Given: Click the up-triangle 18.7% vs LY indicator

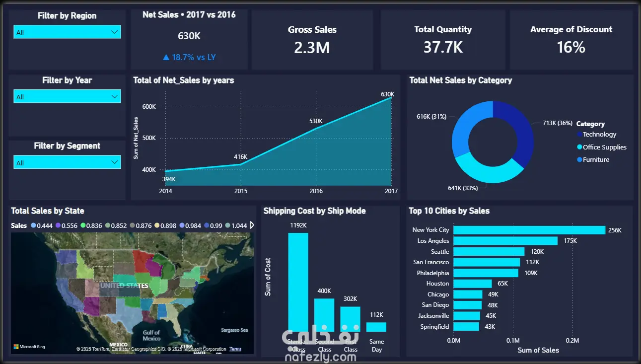Looking at the screenshot, I should click(x=189, y=57).
